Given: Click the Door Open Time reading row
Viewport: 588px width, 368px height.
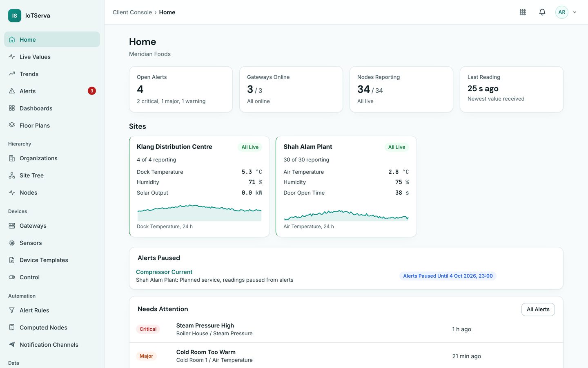Looking at the screenshot, I should (346, 193).
